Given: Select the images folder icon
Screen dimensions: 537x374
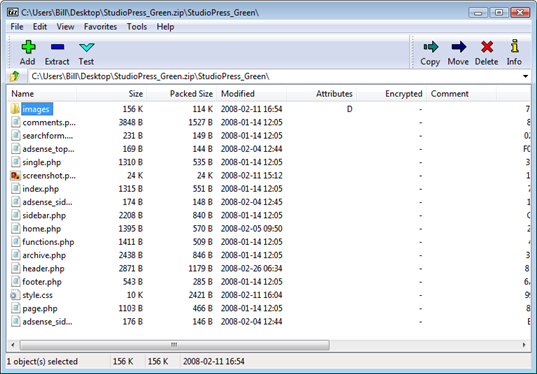Looking at the screenshot, I should pos(15,109).
